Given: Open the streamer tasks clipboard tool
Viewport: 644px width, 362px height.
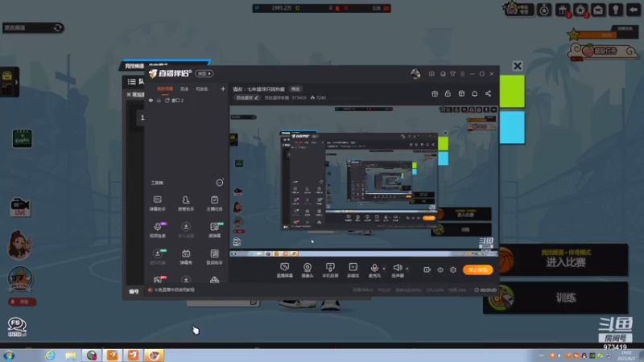Looking at the screenshot, I should pyautogui.click(x=214, y=204).
